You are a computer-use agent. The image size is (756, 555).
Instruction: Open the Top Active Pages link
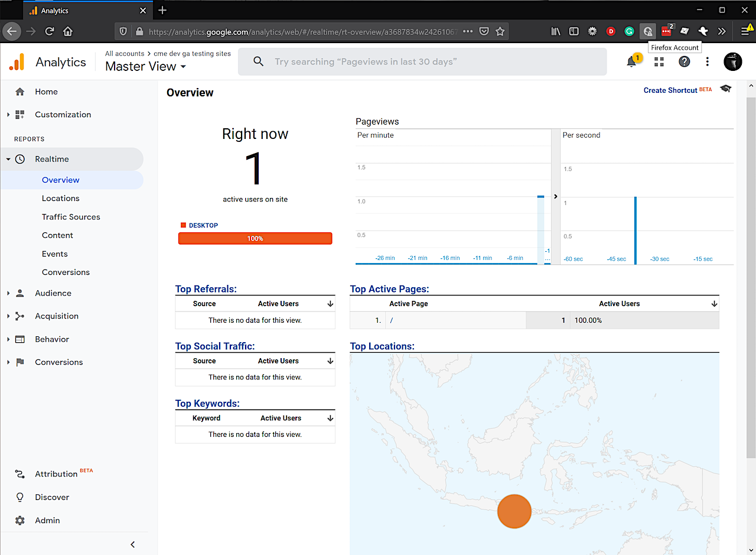point(389,289)
